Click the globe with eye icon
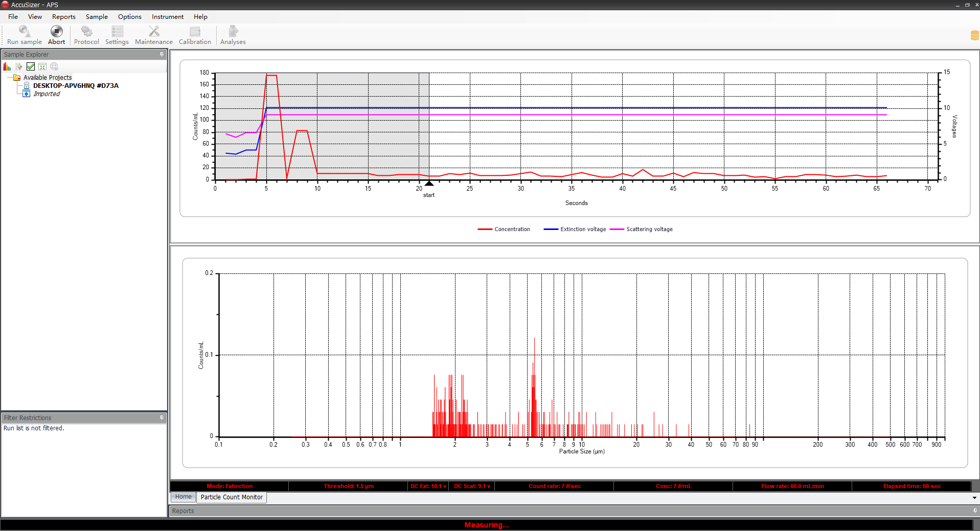The image size is (980, 531). pos(54,66)
